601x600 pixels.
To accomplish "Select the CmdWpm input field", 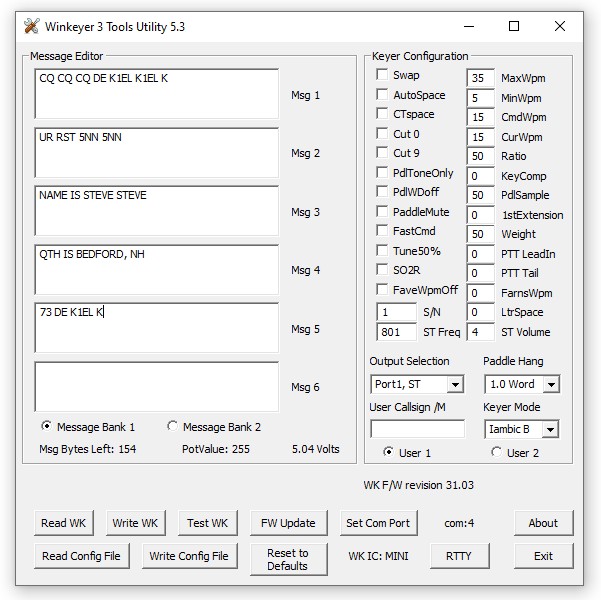I will coord(481,117).
